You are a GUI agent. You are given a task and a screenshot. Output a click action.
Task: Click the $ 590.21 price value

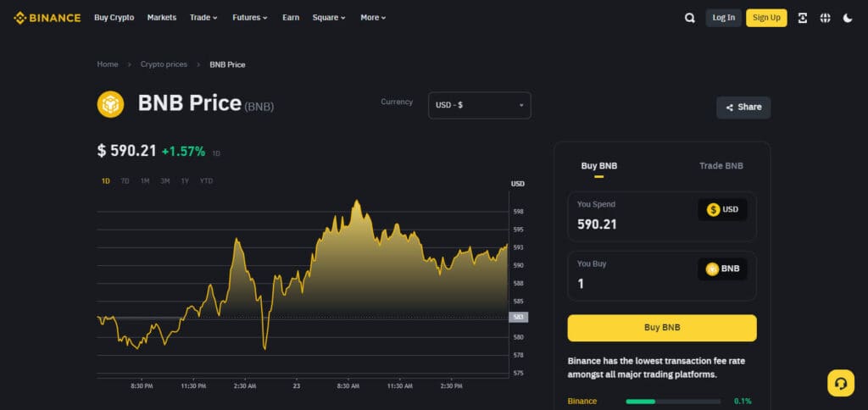tap(127, 151)
